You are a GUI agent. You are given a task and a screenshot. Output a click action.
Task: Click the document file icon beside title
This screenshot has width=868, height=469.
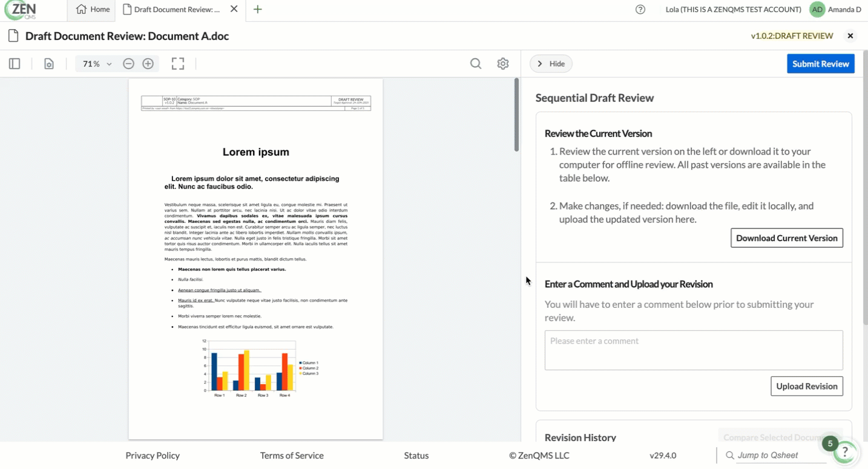click(13, 36)
